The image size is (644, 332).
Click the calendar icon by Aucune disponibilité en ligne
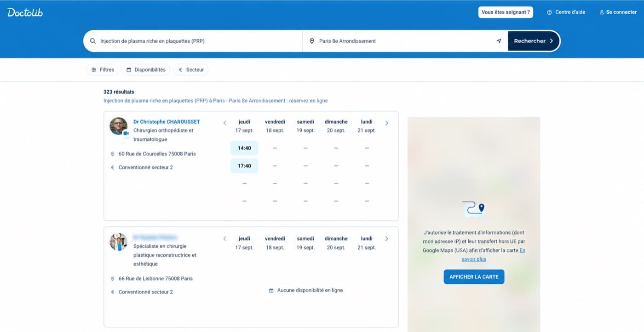point(271,291)
